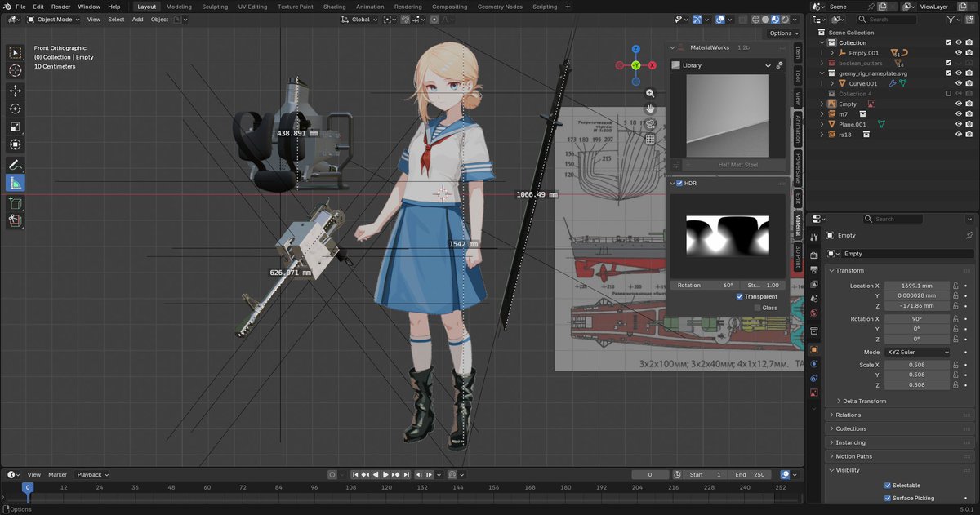The width and height of the screenshot is (980, 515).
Task: Select wireframe viewport shading
Action: click(x=755, y=19)
